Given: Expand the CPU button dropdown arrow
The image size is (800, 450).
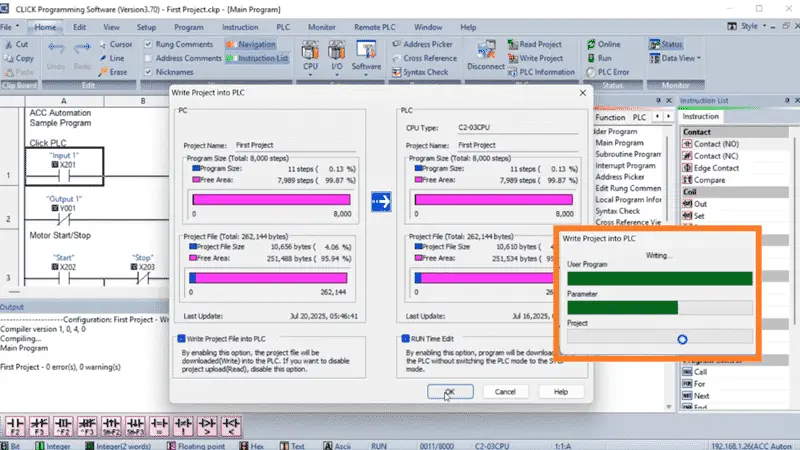Looking at the screenshot, I should [310, 76].
